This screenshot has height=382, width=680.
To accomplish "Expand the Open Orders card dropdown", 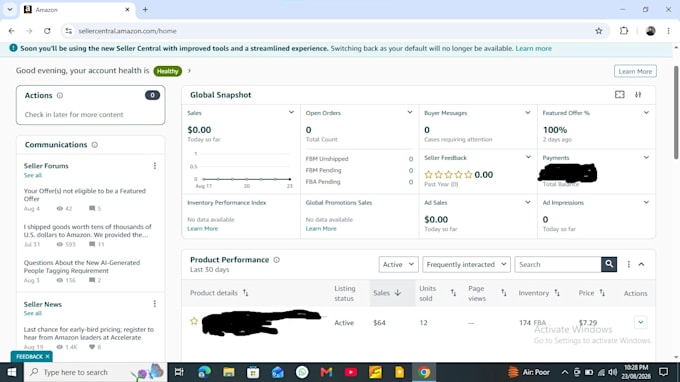I will click(x=409, y=113).
